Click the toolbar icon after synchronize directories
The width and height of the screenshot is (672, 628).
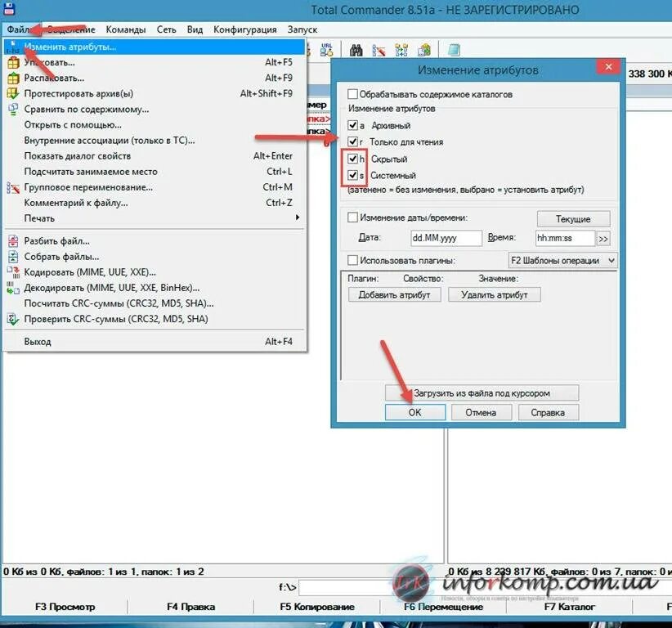point(424,50)
